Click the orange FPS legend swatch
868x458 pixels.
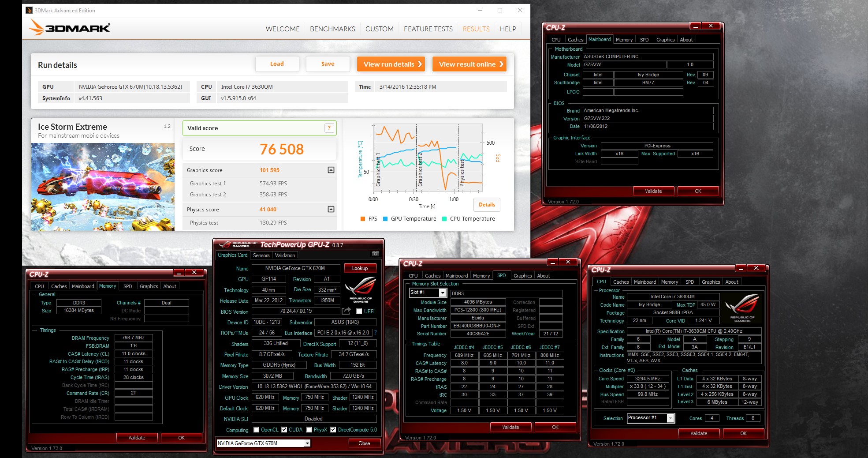click(x=362, y=219)
